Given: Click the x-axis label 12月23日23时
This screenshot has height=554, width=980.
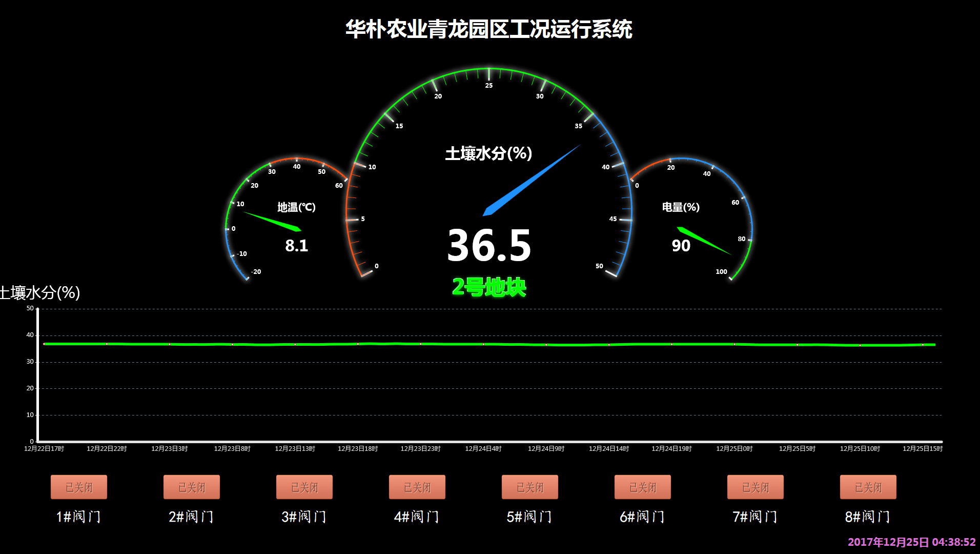Looking at the screenshot, I should pyautogui.click(x=420, y=449).
